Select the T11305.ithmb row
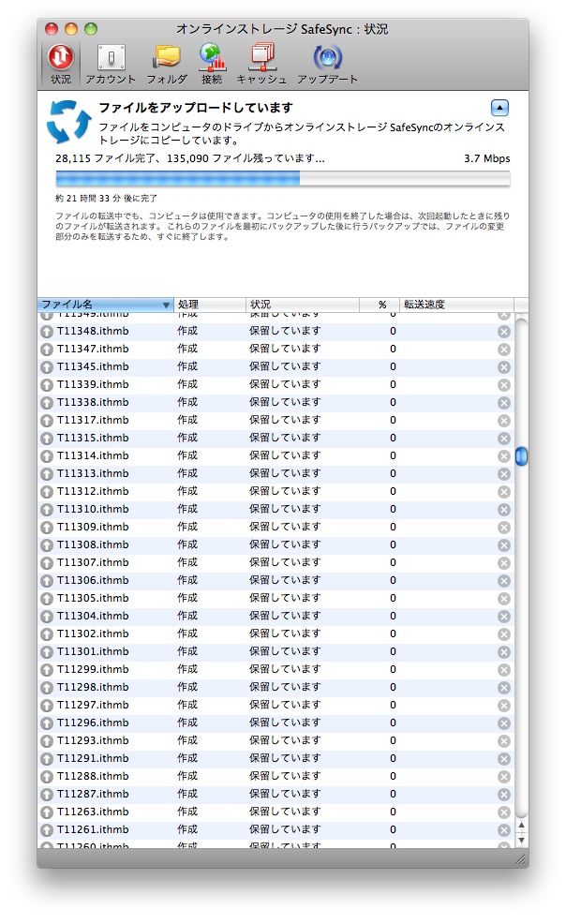This screenshot has height=924, width=566. [x=93, y=598]
